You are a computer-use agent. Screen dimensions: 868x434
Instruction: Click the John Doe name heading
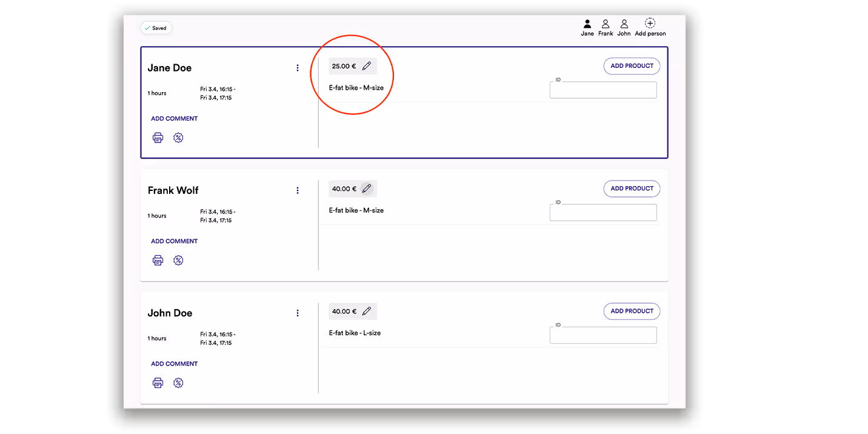170,313
